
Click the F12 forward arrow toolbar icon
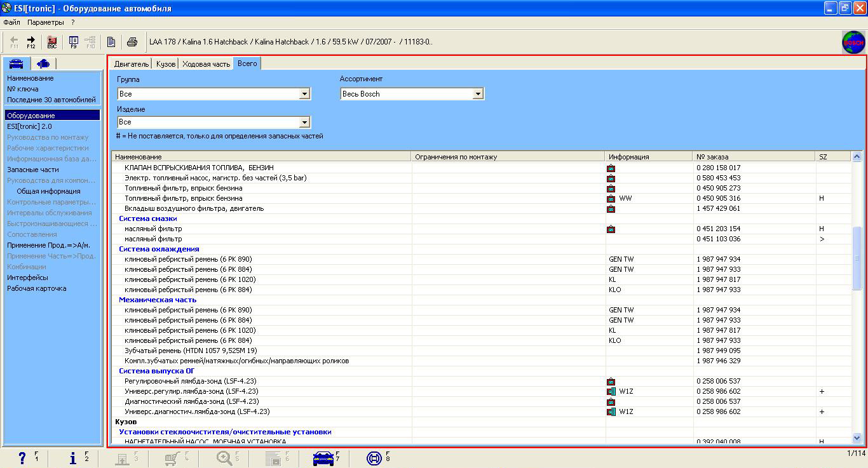[31, 42]
